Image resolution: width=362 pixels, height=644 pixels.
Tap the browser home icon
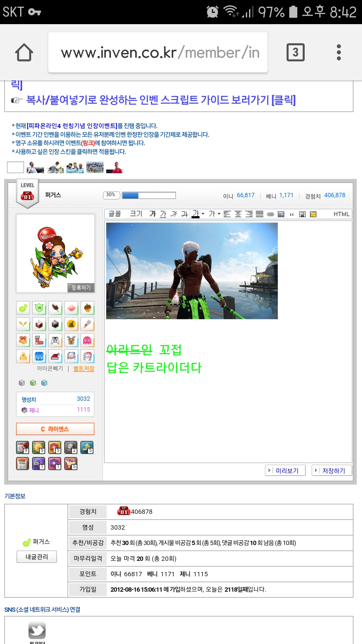pos(24,53)
